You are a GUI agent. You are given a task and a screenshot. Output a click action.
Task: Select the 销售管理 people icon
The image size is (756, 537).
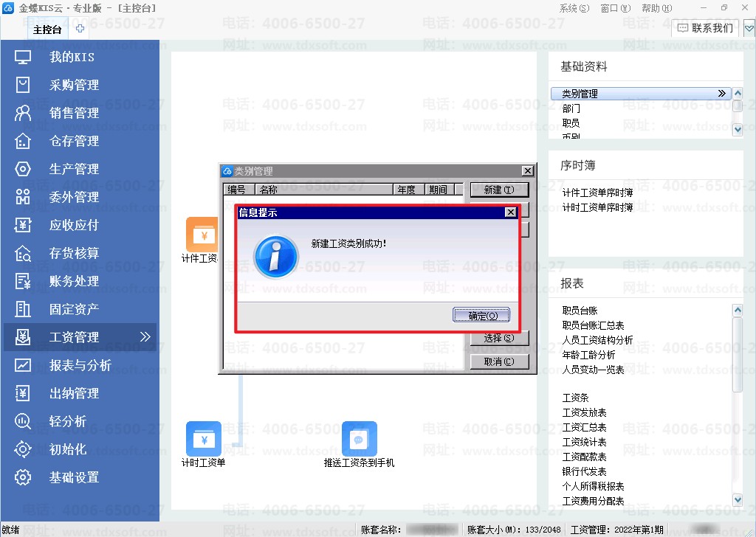point(23,113)
